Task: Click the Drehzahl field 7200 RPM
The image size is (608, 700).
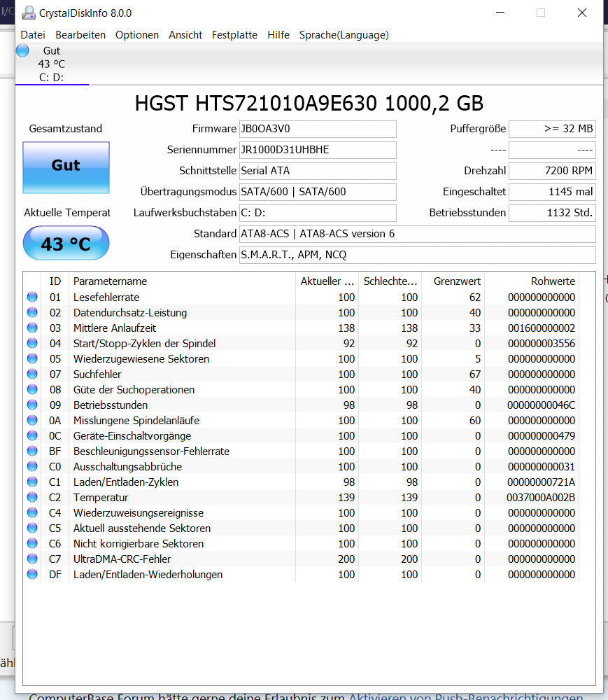Action: [x=552, y=171]
